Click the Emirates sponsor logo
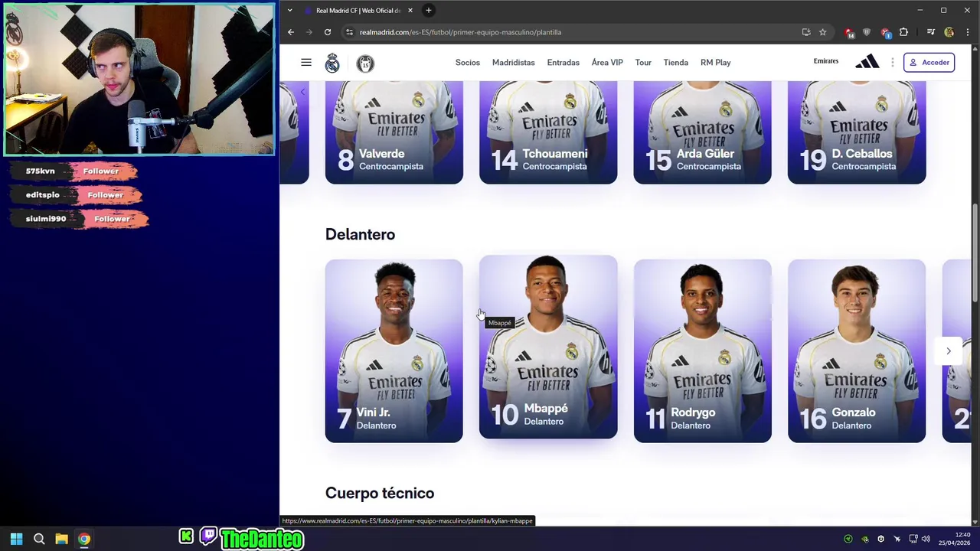The width and height of the screenshot is (980, 551). point(826,61)
